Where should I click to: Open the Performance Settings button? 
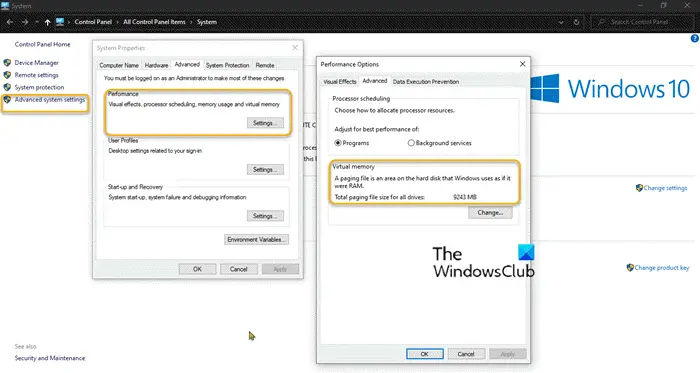(265, 123)
